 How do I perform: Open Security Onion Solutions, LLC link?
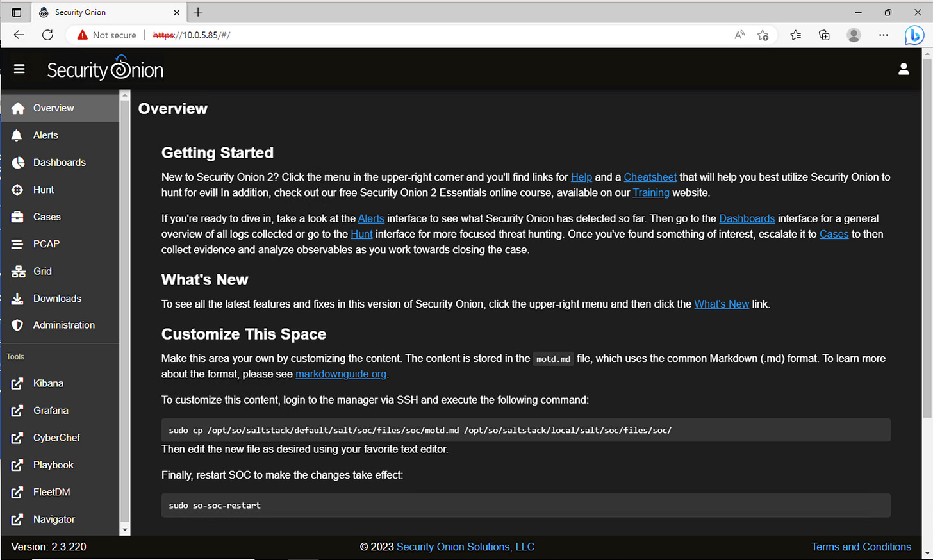pyautogui.click(x=465, y=547)
